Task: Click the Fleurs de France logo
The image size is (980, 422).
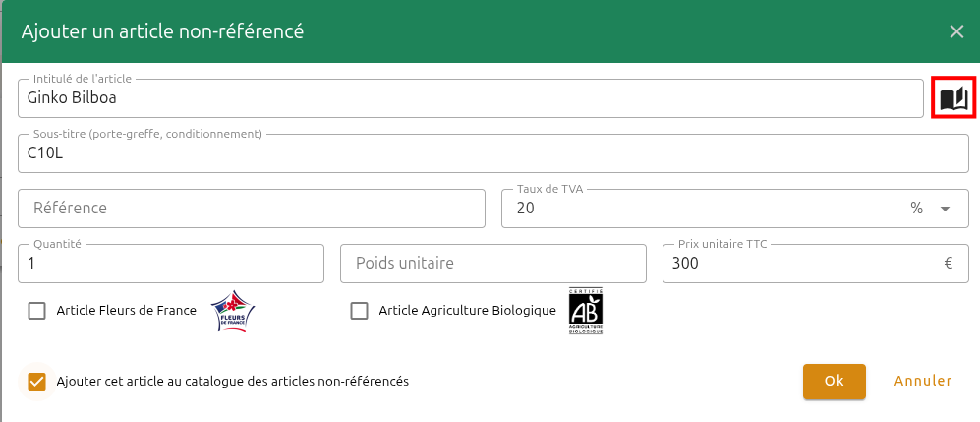Action: pos(233,311)
